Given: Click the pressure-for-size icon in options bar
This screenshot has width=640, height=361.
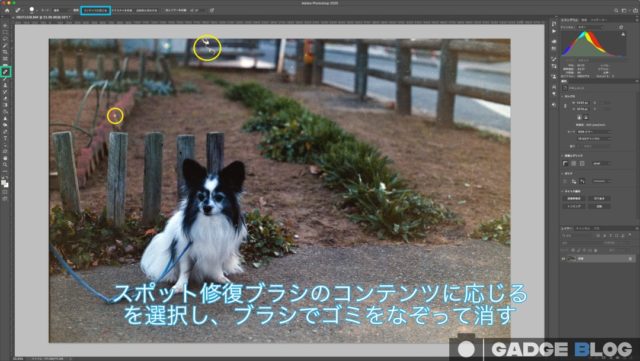Looking at the screenshot, I should click(x=212, y=10).
